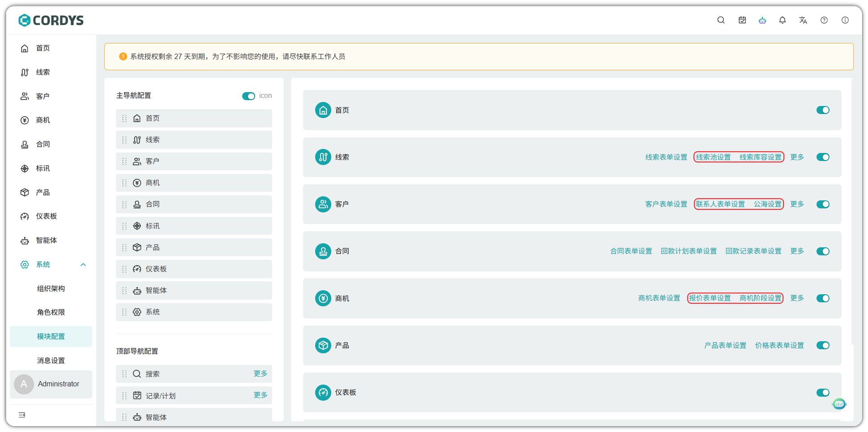Click the language translation icon
868x432 pixels.
[803, 20]
